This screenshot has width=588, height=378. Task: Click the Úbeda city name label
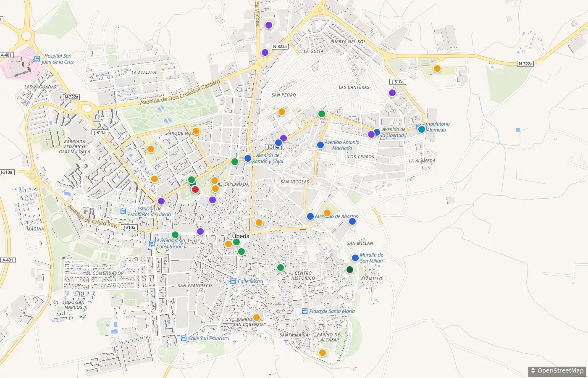point(241,236)
